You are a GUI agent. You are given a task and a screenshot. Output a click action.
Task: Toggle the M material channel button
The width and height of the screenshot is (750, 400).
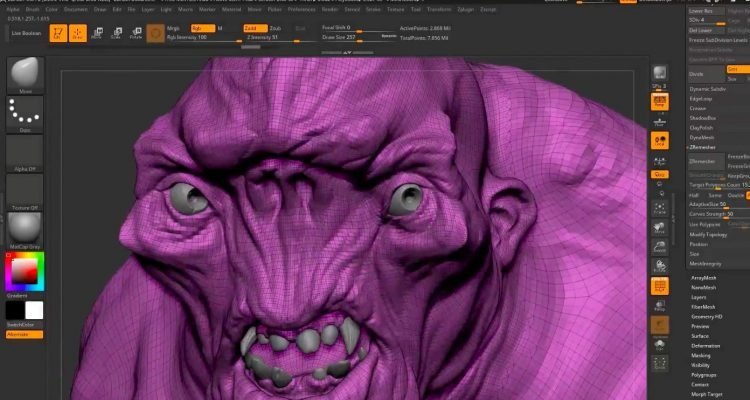(x=220, y=28)
